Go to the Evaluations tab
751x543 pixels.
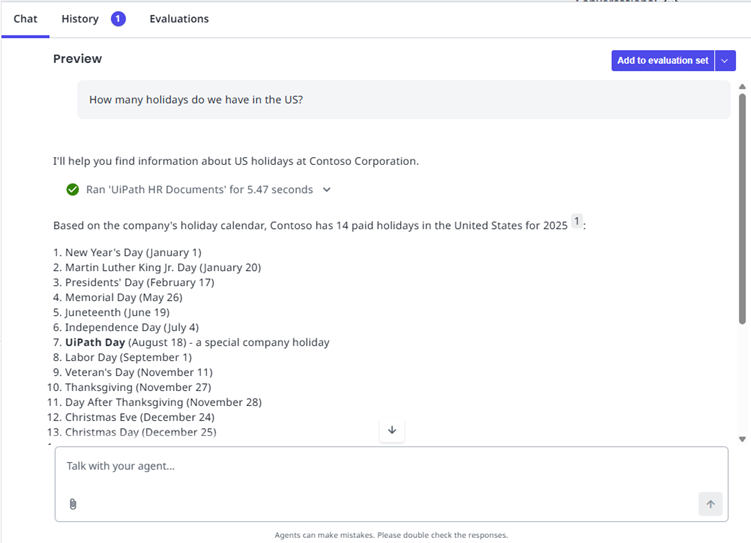pyautogui.click(x=179, y=19)
